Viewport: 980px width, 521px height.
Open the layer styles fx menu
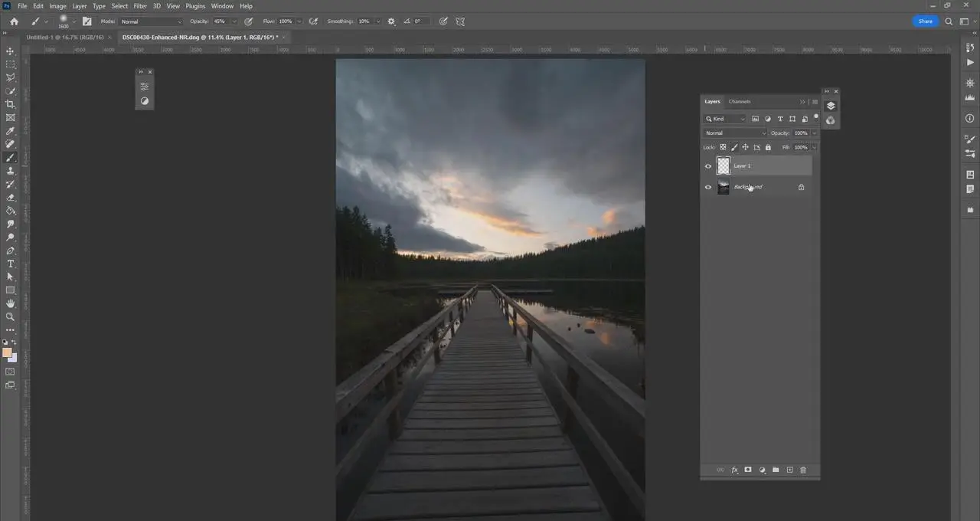point(734,470)
